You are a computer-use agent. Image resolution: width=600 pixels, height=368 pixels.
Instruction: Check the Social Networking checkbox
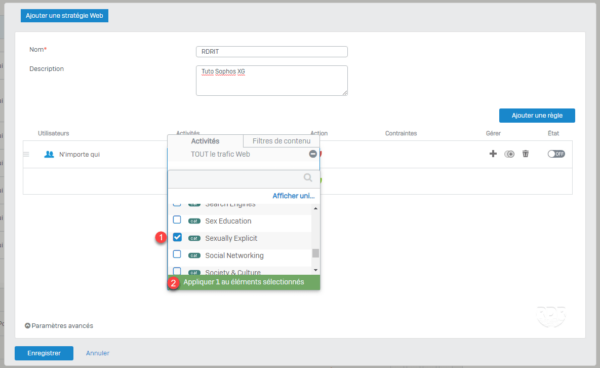tap(177, 254)
